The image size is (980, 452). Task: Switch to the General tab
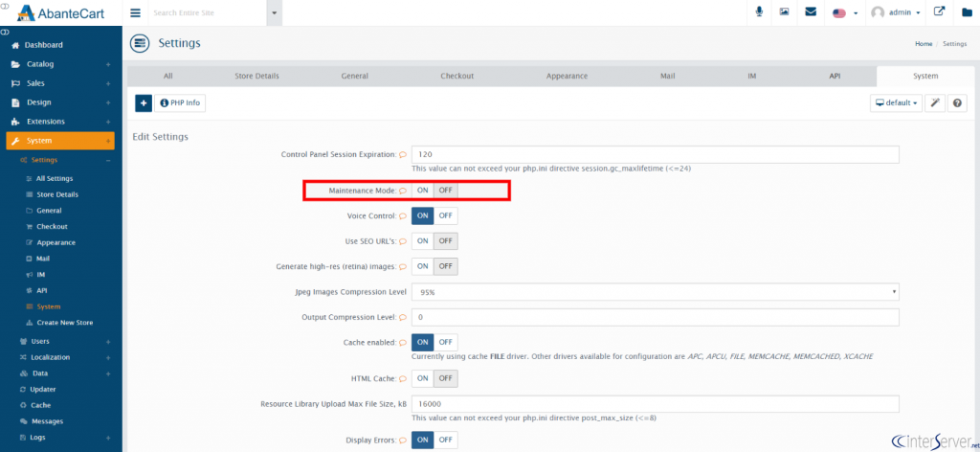354,76
